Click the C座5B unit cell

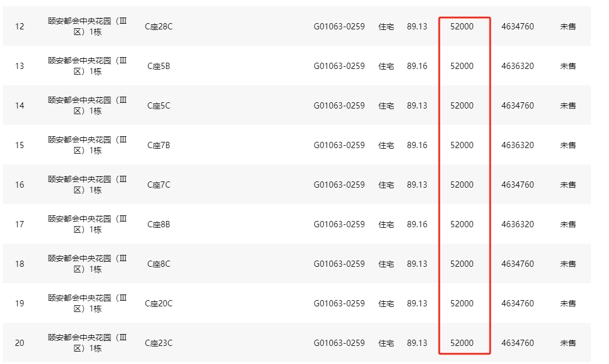click(158, 66)
